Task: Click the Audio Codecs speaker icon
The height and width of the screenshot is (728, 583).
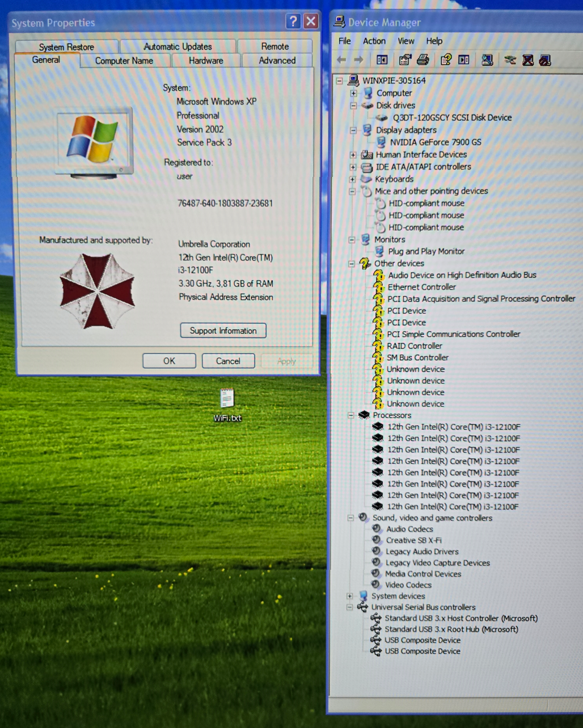Action: [x=377, y=529]
